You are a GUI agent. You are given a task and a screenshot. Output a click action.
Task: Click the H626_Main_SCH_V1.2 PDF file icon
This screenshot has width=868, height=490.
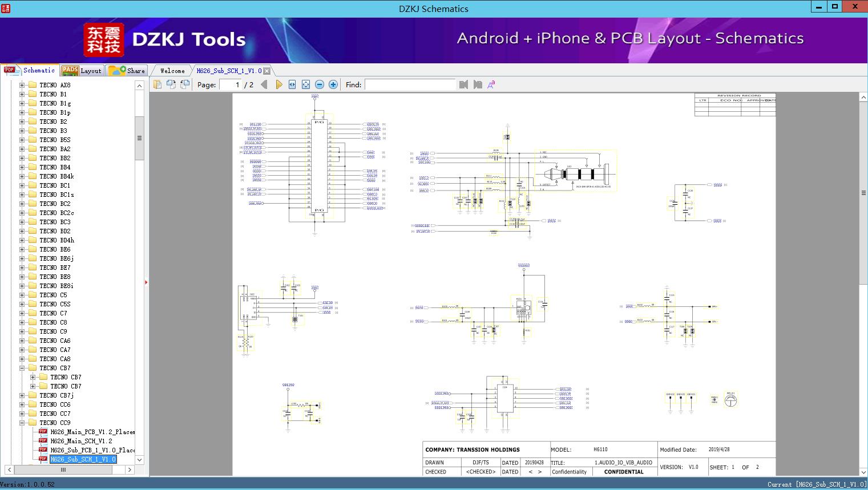pos(43,440)
